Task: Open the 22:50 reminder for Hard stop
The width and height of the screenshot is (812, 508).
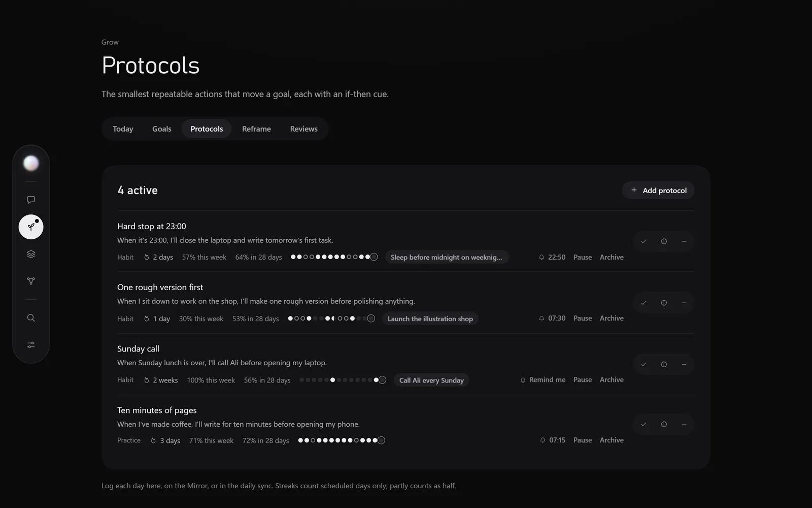Action: click(x=552, y=257)
